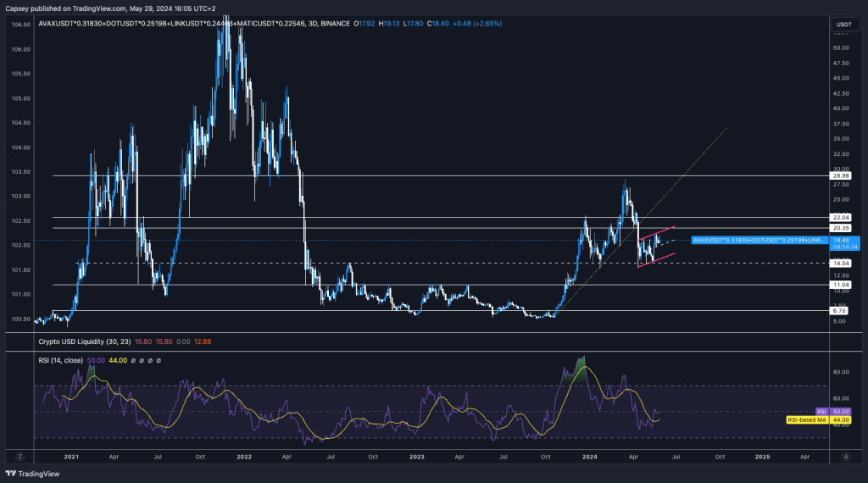Select the Crypto USD Liquidity indicator title
The width and height of the screenshot is (868, 483).
click(x=85, y=342)
